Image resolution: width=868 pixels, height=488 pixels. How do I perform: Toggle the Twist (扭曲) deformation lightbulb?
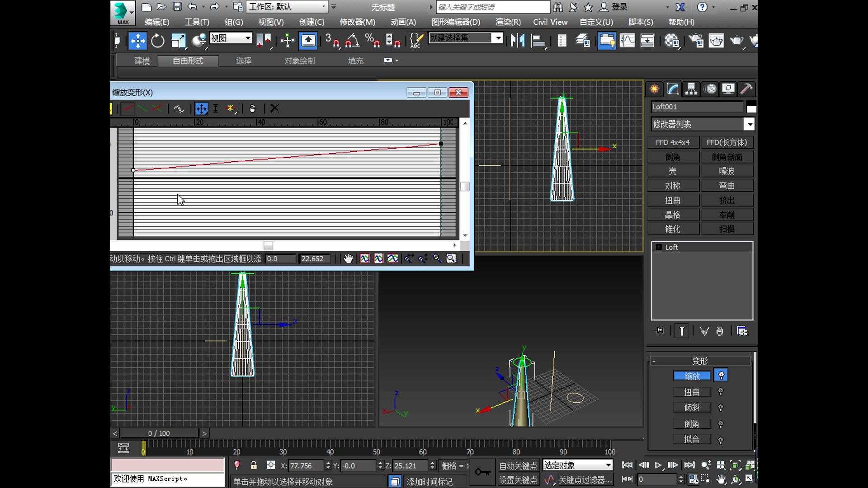(x=721, y=392)
